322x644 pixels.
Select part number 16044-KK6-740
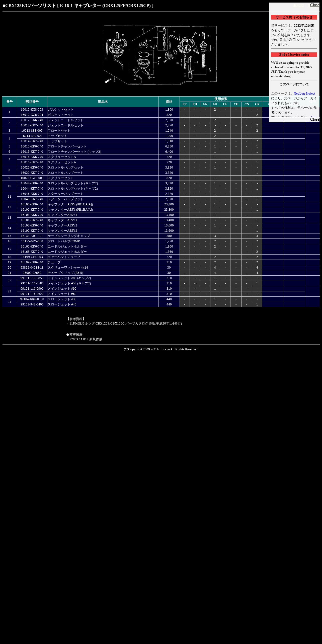point(32,183)
